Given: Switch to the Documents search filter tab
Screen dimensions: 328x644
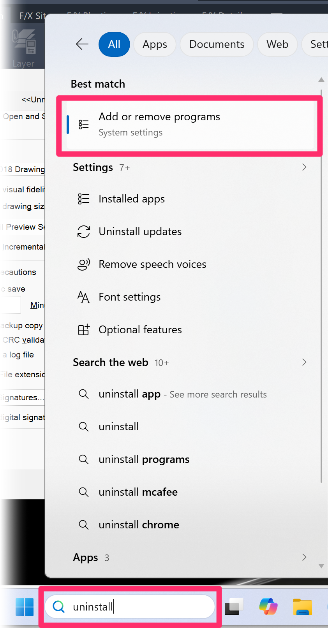Looking at the screenshot, I should (x=217, y=44).
